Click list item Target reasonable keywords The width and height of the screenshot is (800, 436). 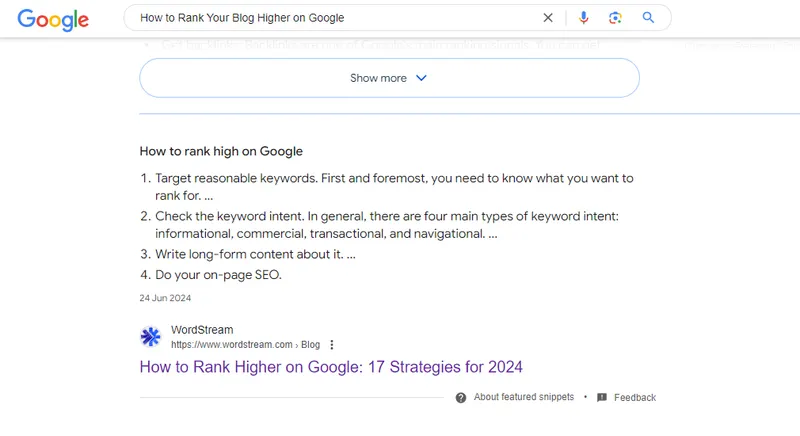387,187
